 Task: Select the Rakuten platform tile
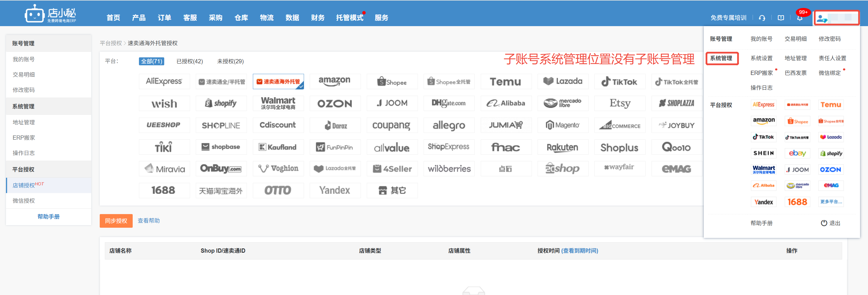click(563, 147)
